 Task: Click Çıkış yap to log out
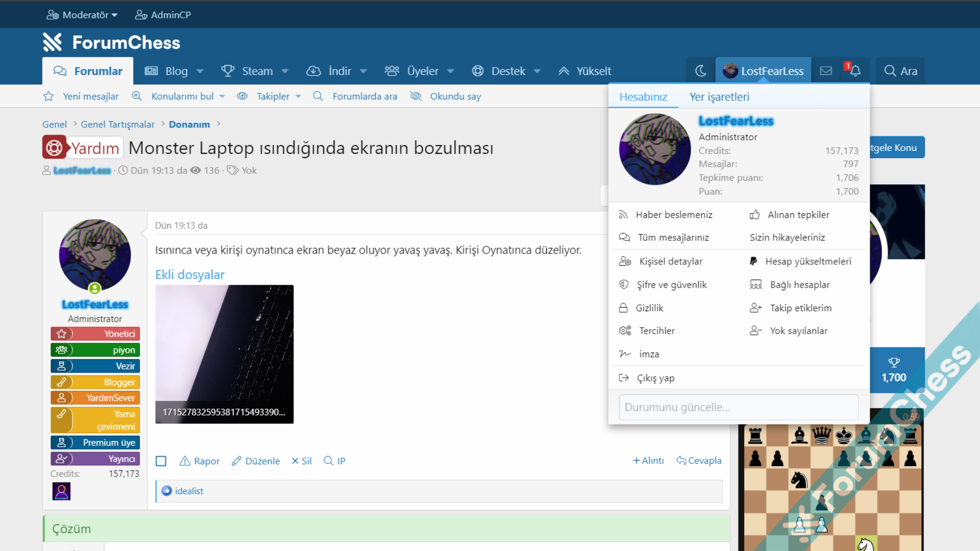[x=655, y=378]
